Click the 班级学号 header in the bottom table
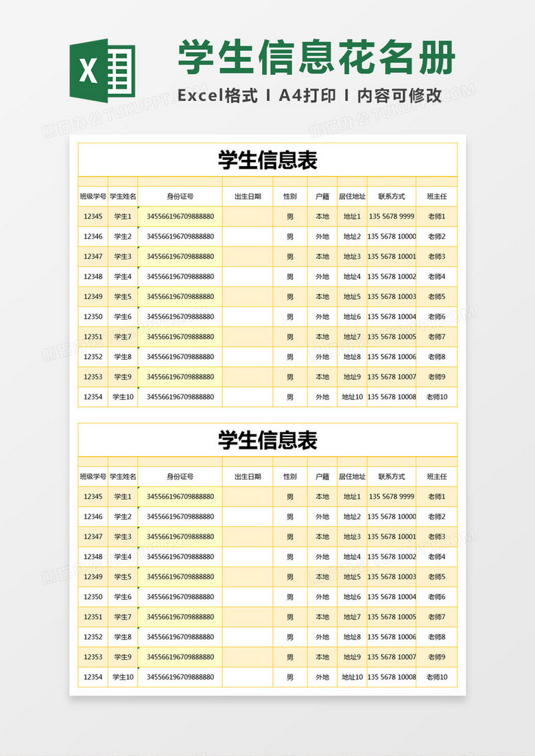The width and height of the screenshot is (535, 756). (93, 476)
